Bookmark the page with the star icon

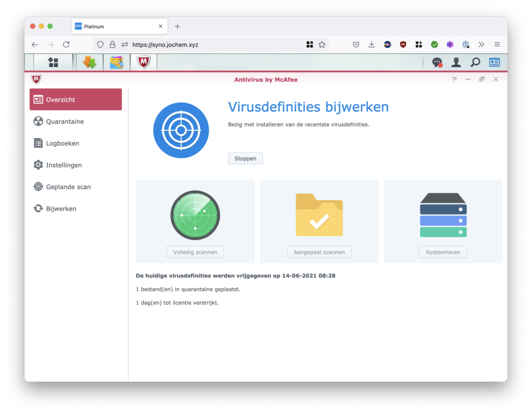[322, 45]
